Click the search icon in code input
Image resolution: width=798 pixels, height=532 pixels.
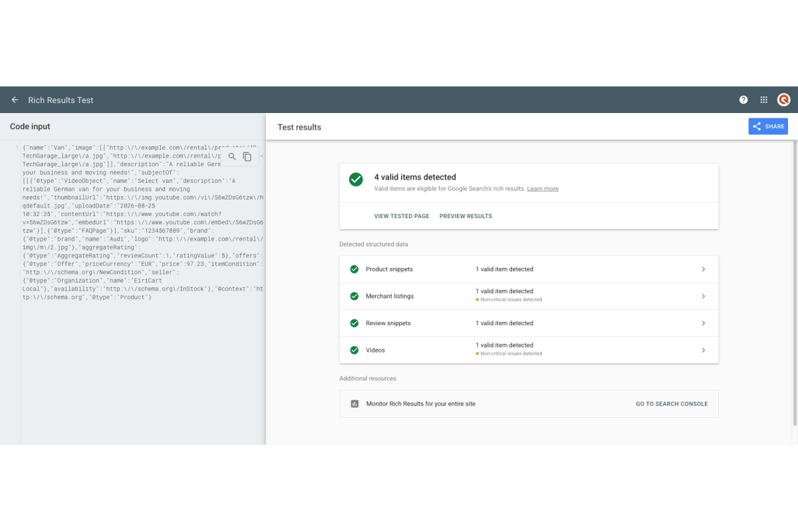pos(232,156)
